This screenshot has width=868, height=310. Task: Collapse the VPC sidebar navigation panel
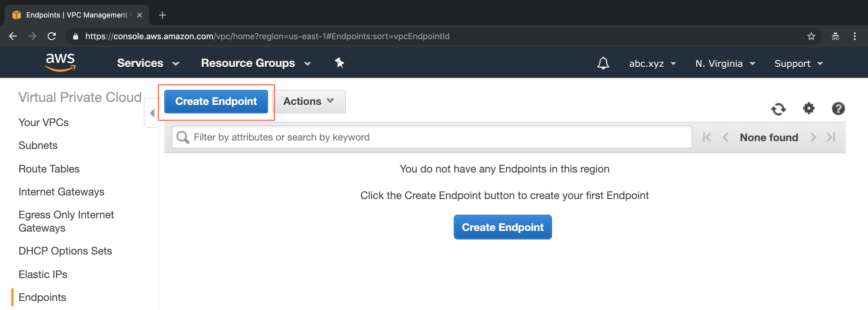pyautogui.click(x=152, y=113)
